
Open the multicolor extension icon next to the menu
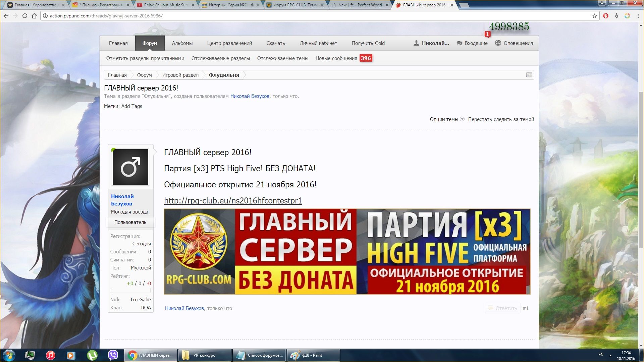coord(627,16)
